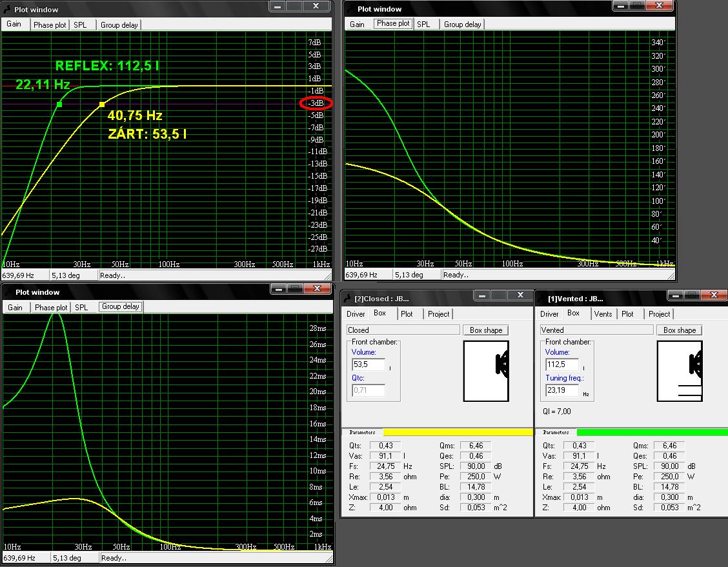Switch to Gain tab in the group delay window

click(x=15, y=307)
